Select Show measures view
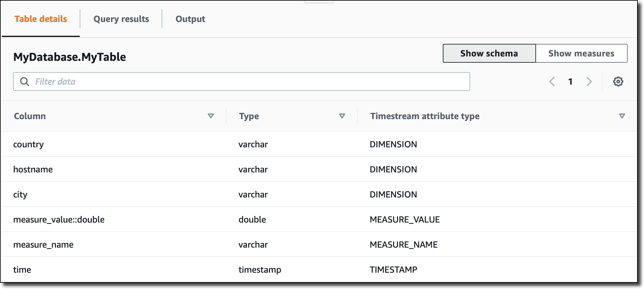Viewport: 644px width, 289px height. click(581, 53)
